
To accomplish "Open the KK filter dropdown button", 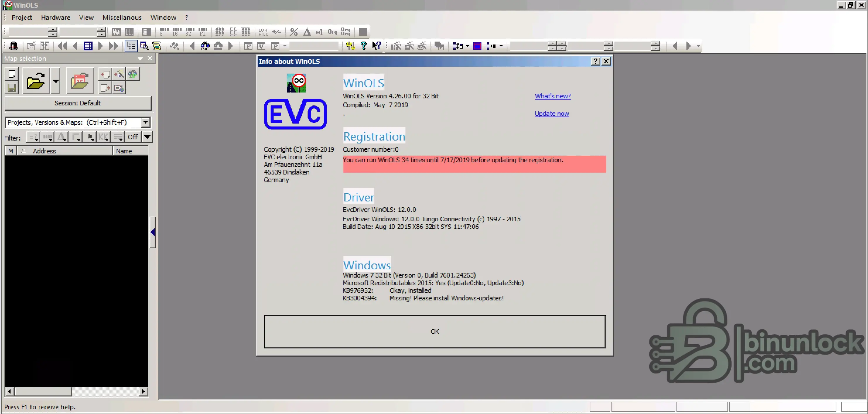I will click(x=103, y=137).
